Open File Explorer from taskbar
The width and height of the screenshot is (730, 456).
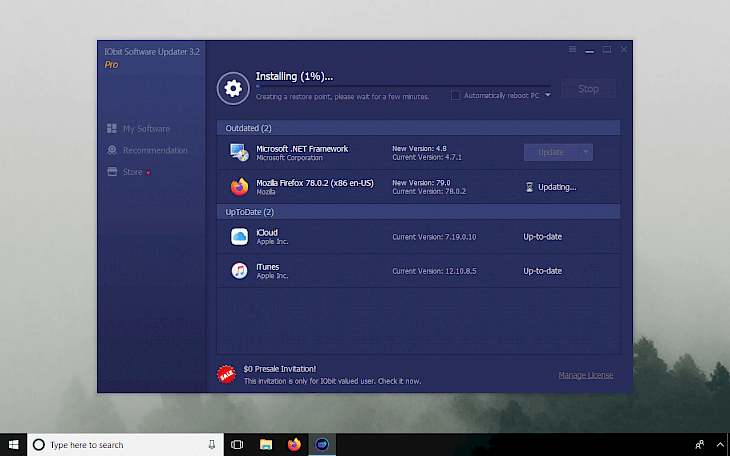[x=266, y=445]
